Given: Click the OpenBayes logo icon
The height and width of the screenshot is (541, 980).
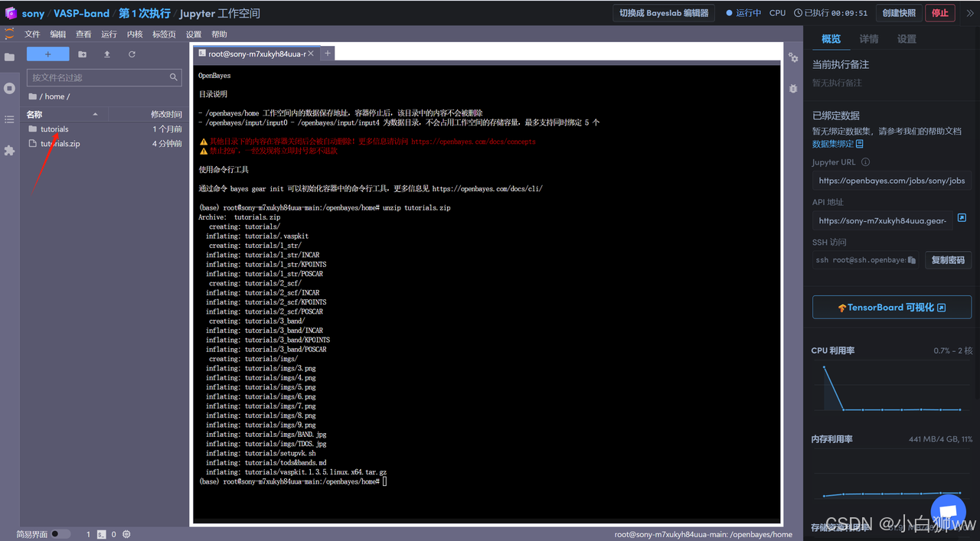Looking at the screenshot, I should (11, 13).
